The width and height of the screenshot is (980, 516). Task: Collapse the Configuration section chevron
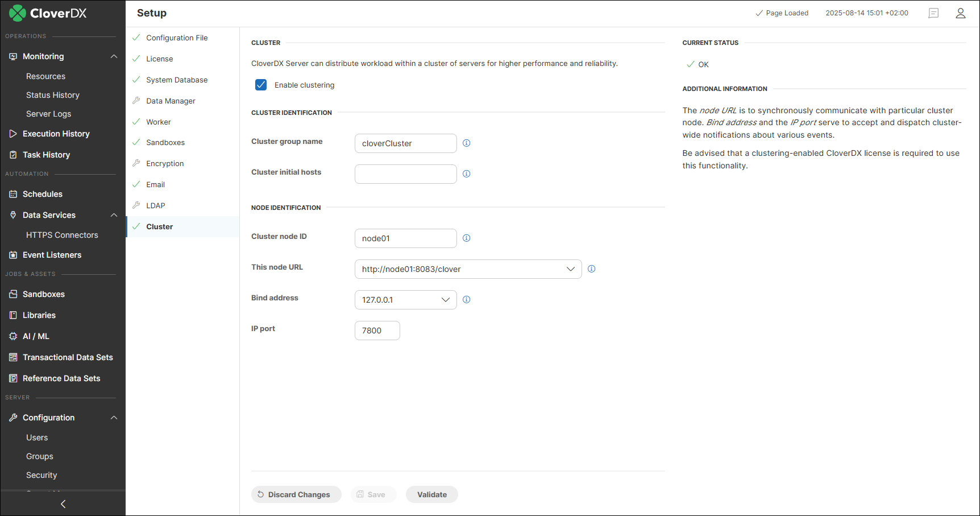tap(114, 417)
